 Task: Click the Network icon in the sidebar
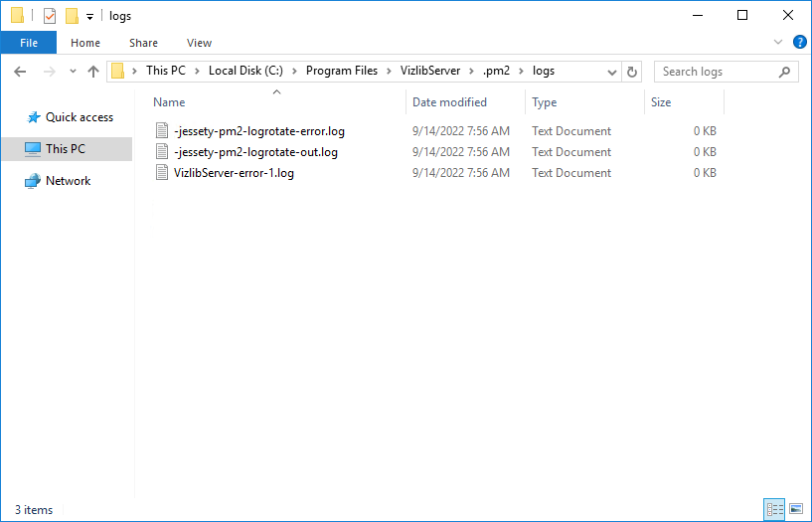tap(32, 181)
